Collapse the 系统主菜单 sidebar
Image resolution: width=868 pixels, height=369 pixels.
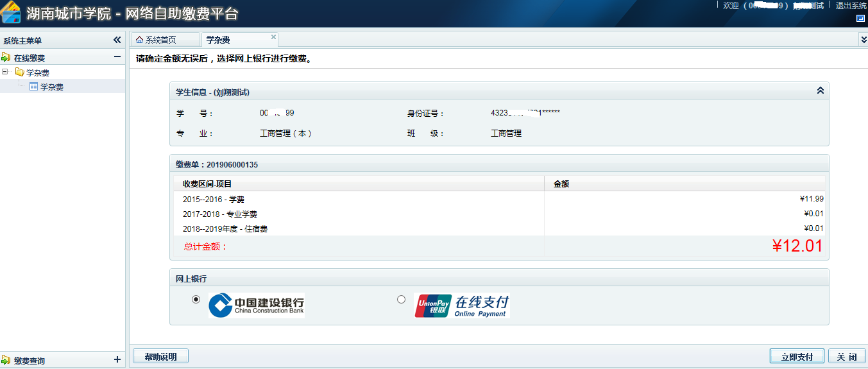[117, 40]
